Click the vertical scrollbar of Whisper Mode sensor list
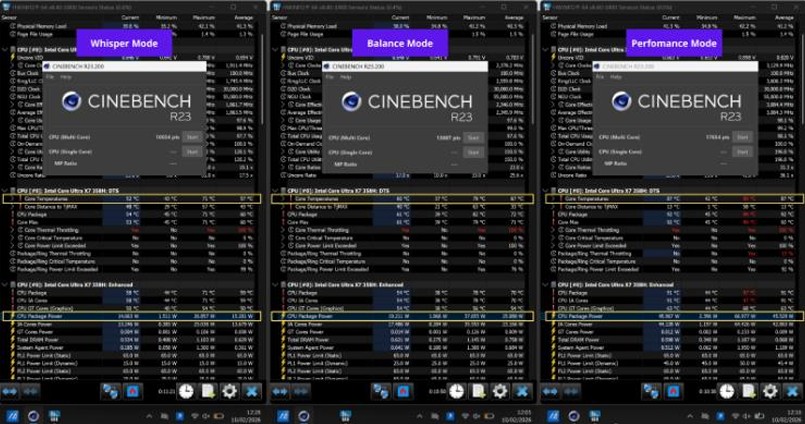Image resolution: width=805 pixels, height=424 pixels. (x=262, y=80)
